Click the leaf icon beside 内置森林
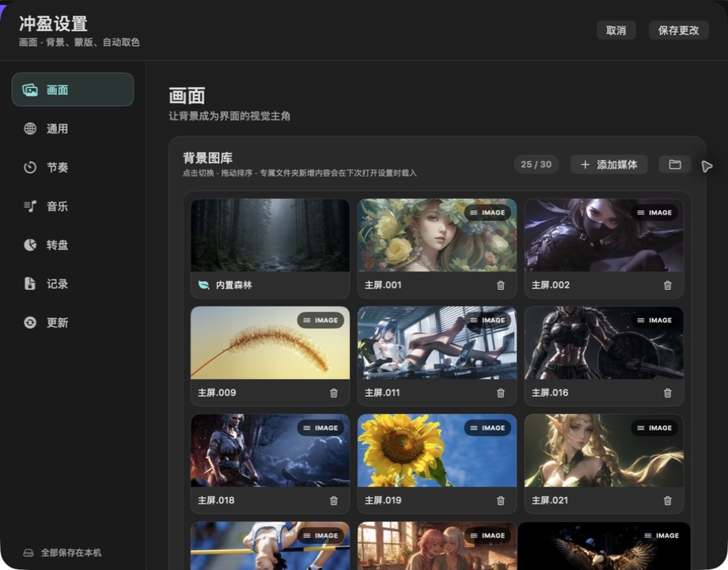Viewport: 728px width, 570px height. click(x=204, y=285)
